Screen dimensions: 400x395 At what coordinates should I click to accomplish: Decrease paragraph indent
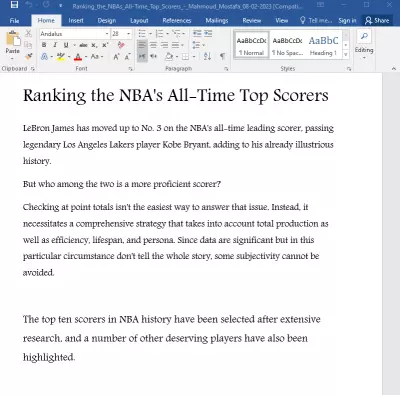click(197, 33)
